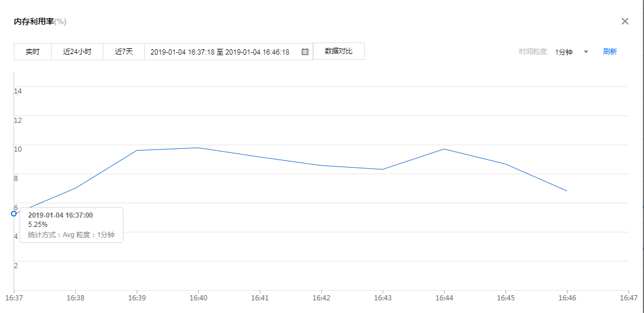Image resolution: width=644 pixels, height=313 pixels.
Task: Click the chart line point at 16:45
Action: (506, 164)
